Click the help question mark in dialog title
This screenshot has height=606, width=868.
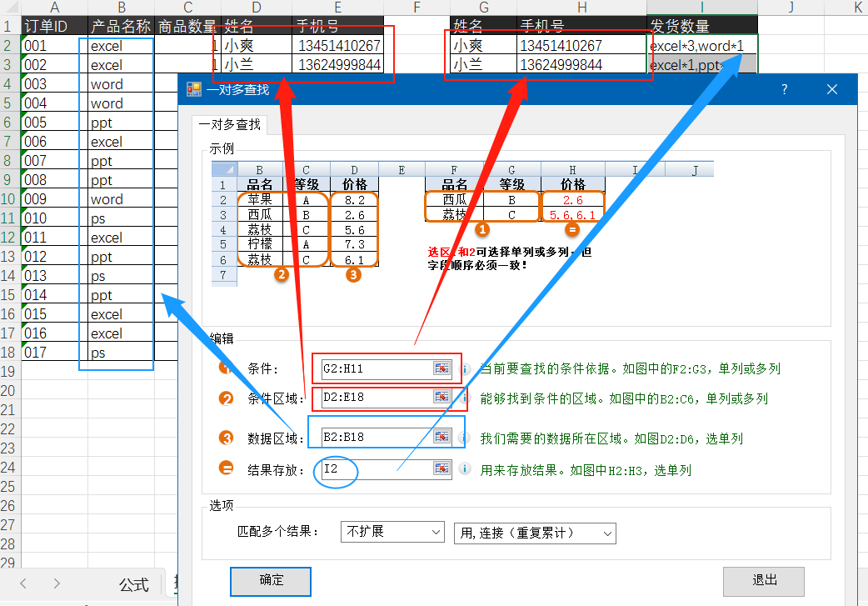(784, 89)
